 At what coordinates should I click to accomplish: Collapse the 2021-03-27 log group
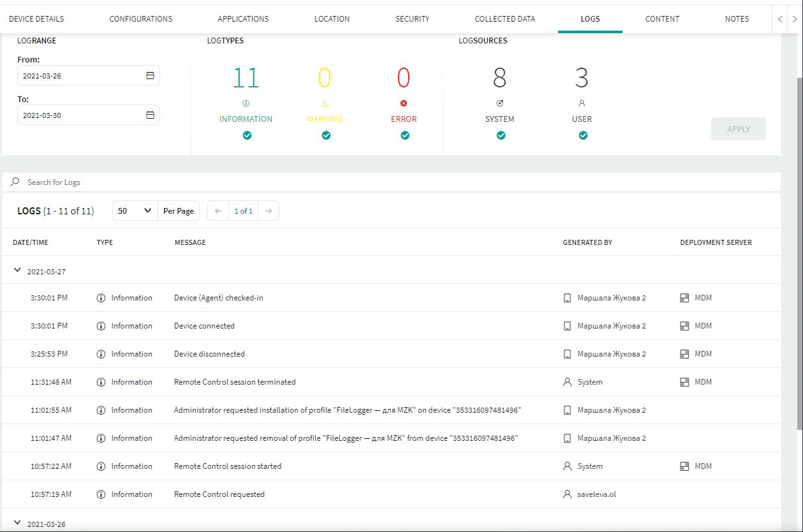click(17, 270)
